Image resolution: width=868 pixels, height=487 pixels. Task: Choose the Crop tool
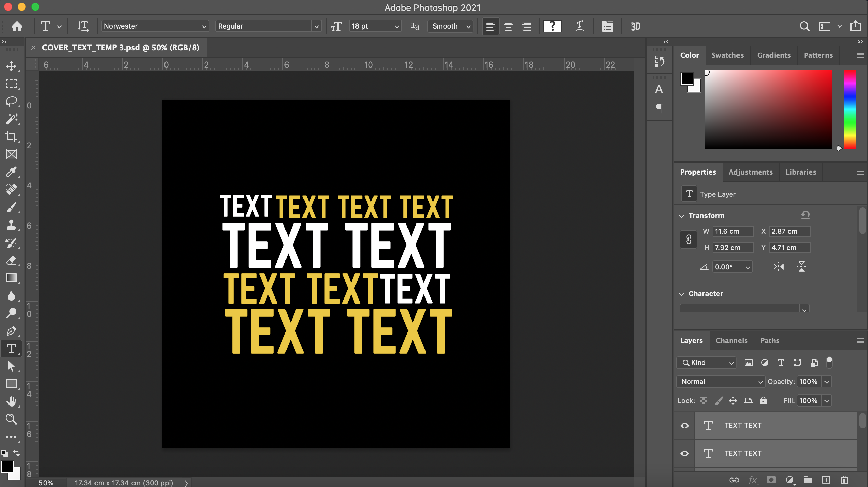pos(12,137)
